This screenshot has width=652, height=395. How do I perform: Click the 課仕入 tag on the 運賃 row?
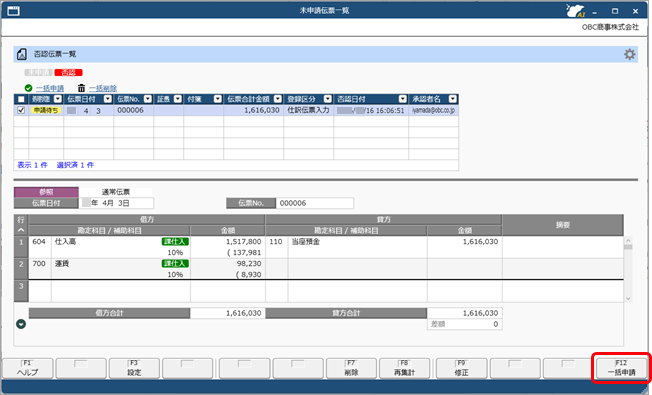point(175,264)
